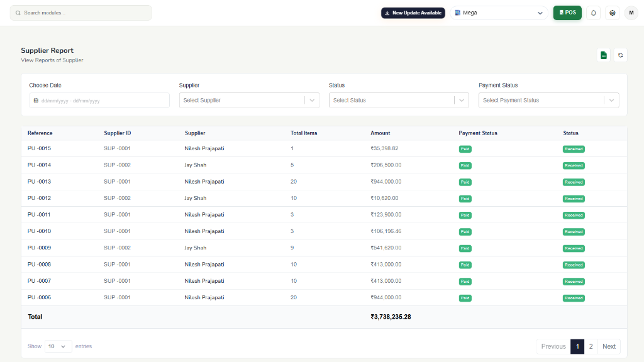Image resolution: width=644 pixels, height=362 pixels.
Task: Open the Select Payment Status dropdown
Action: 548,100
